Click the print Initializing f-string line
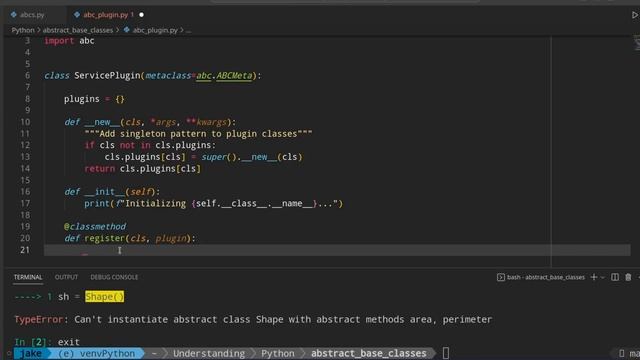The height and width of the screenshot is (360, 640). [x=213, y=203]
